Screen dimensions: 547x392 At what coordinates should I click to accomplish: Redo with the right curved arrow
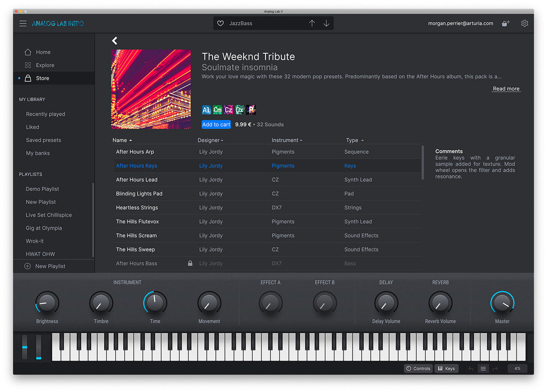coord(495,369)
